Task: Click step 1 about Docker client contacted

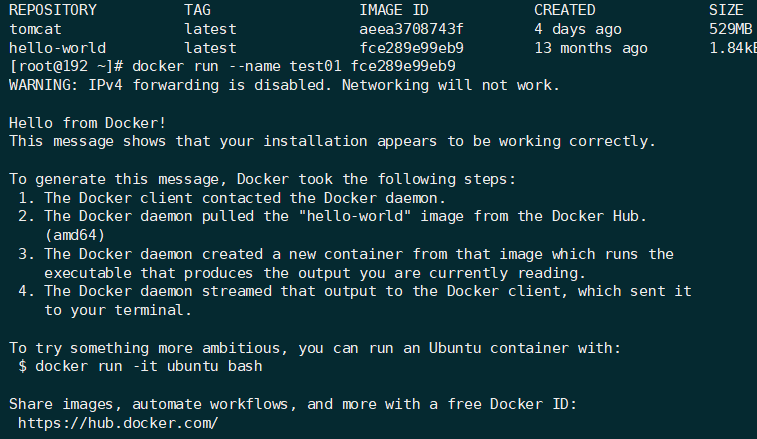Action: (x=232, y=198)
